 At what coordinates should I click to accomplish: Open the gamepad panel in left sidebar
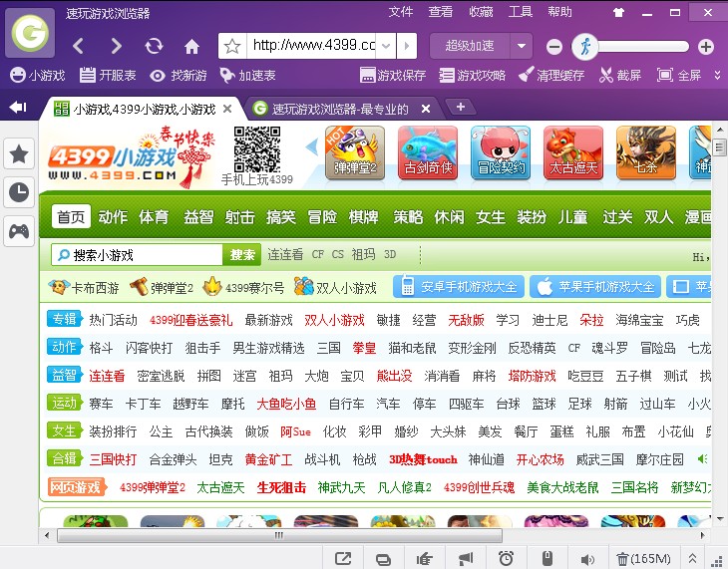pos(19,231)
